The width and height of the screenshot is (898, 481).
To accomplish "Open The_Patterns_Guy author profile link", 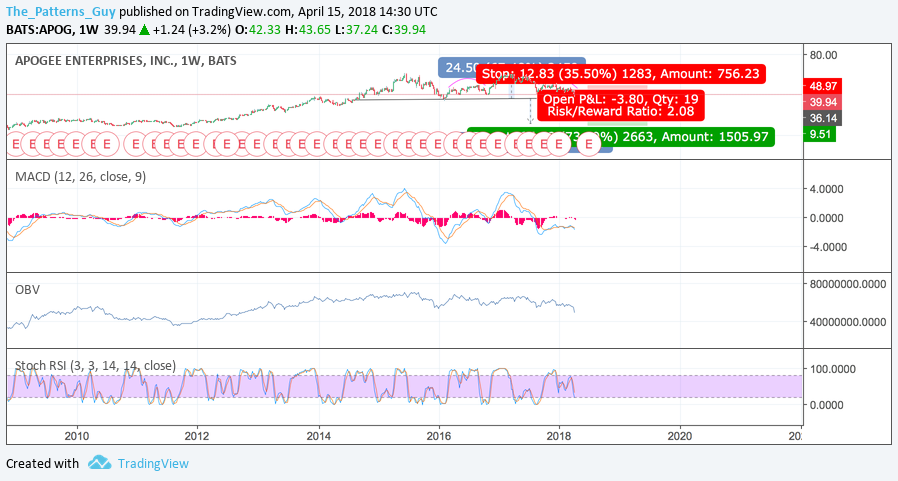I will pyautogui.click(x=61, y=11).
